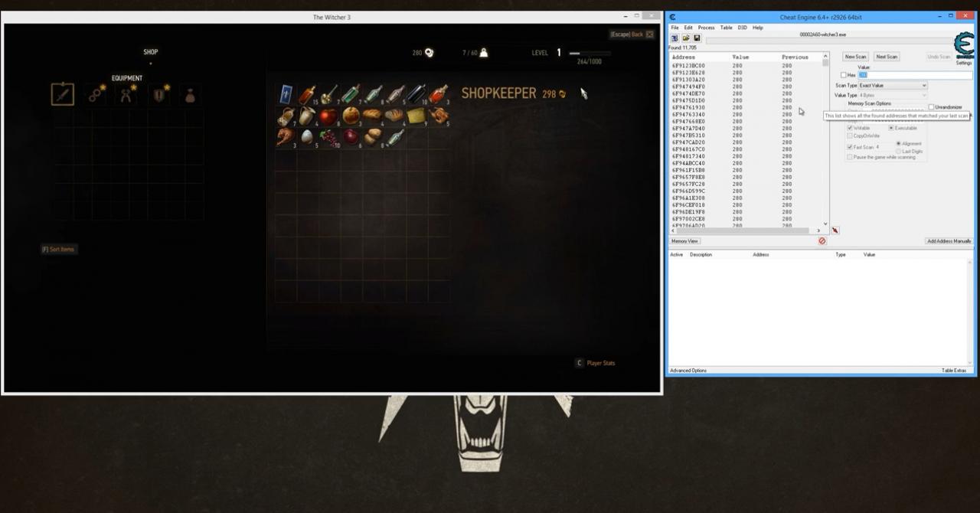
Task: Open the Help menu
Action: click(757, 28)
